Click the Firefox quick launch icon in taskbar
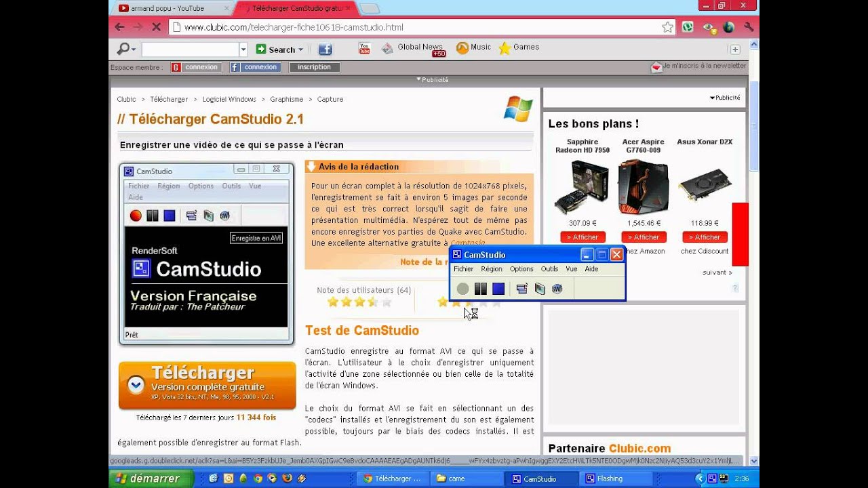This screenshot has width=868, height=488. pos(288,479)
